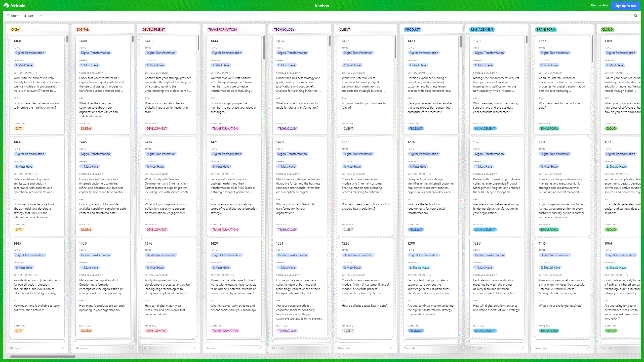Select the TRANSFORMATION column header

click(222, 29)
